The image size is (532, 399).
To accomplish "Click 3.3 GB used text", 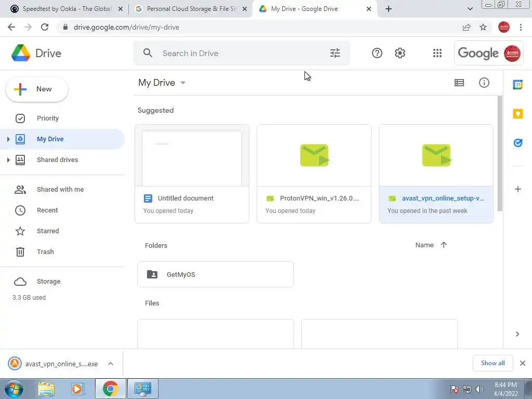I will (x=29, y=298).
